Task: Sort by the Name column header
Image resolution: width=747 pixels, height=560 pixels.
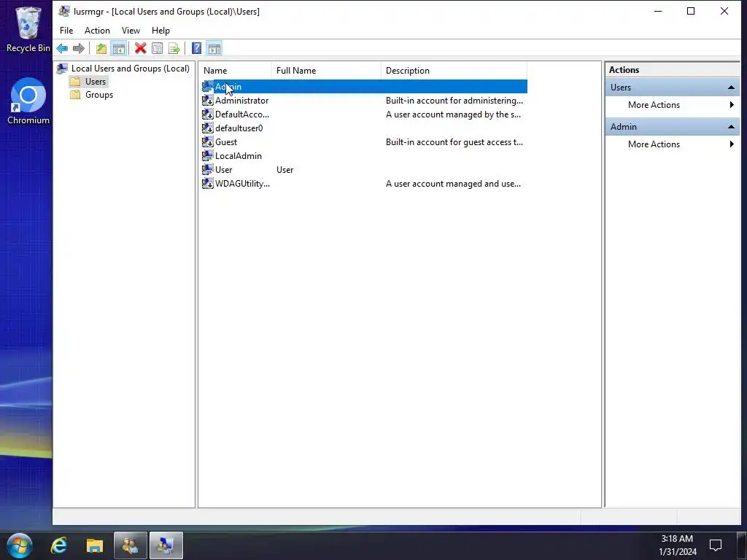Action: [236, 71]
